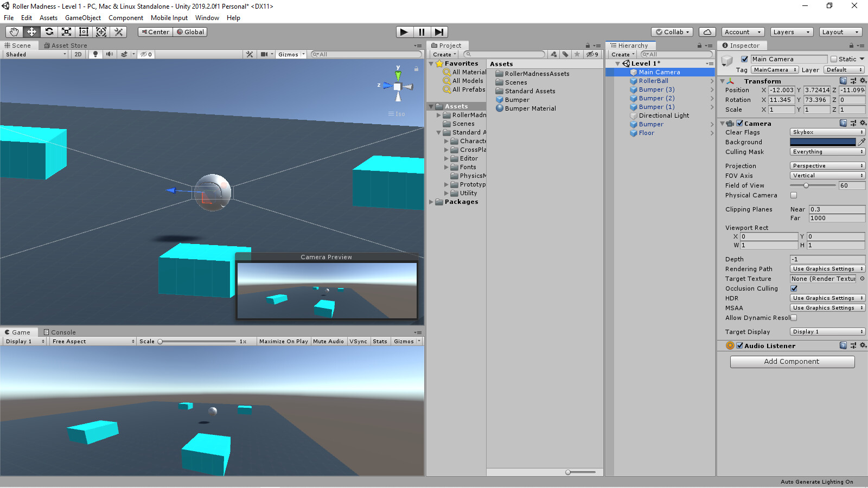Open the Clear Flags dropdown
868x488 pixels.
pyautogui.click(x=827, y=132)
